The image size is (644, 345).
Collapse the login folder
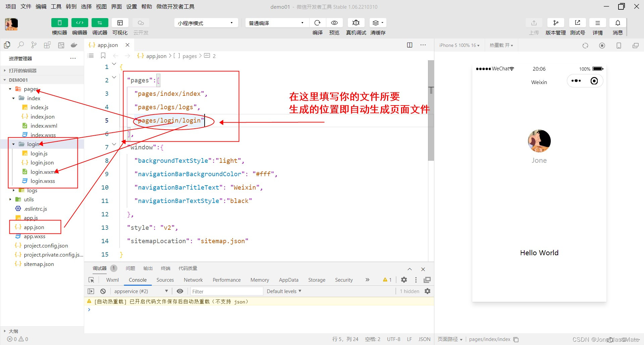coord(13,144)
